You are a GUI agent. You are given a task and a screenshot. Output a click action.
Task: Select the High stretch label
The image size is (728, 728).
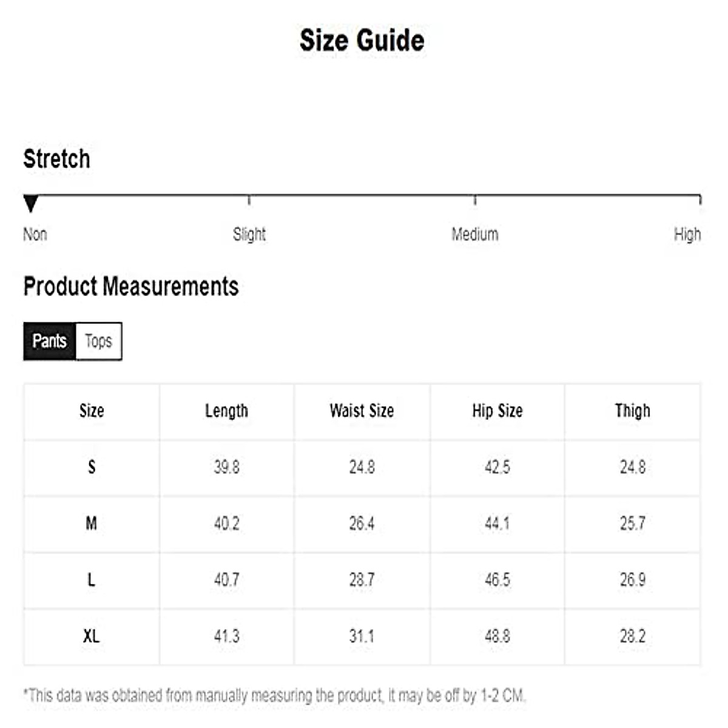[687, 234]
